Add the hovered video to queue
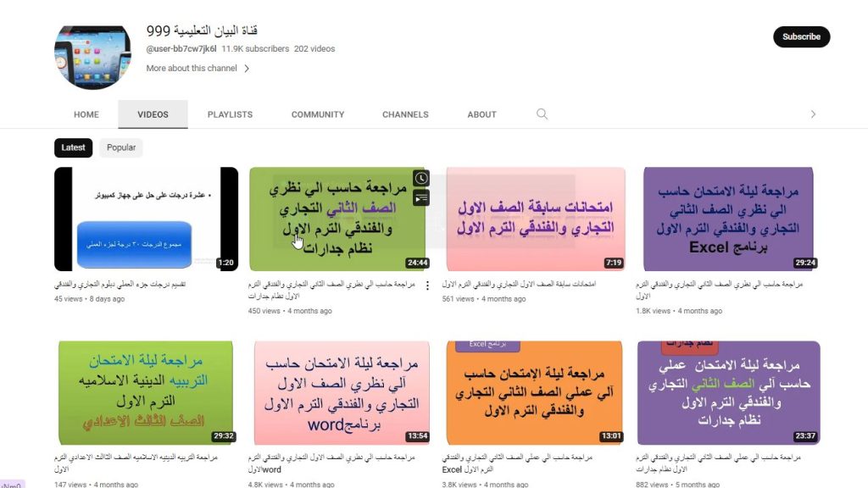Image resolution: width=868 pixels, height=488 pixels. point(421,198)
